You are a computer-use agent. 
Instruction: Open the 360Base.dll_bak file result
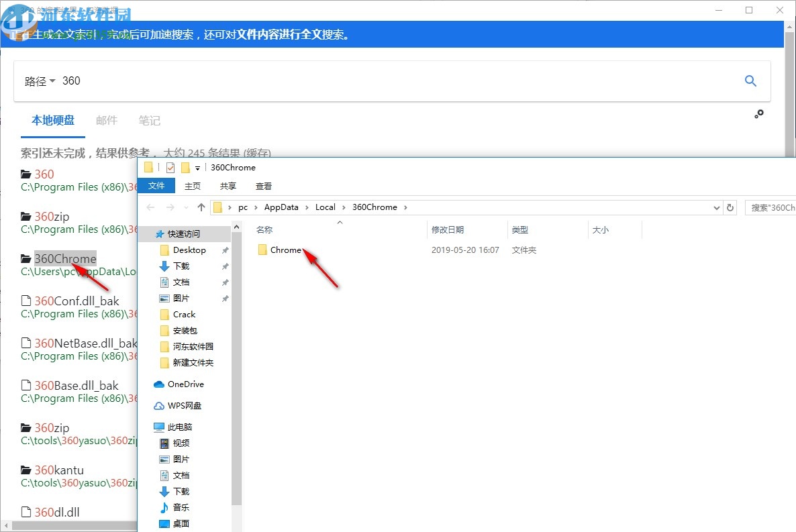pos(76,385)
